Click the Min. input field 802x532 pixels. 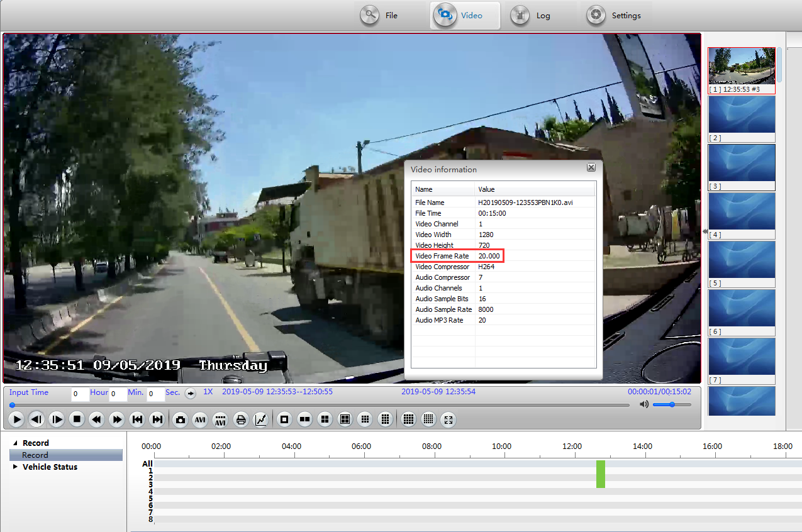[x=118, y=394]
